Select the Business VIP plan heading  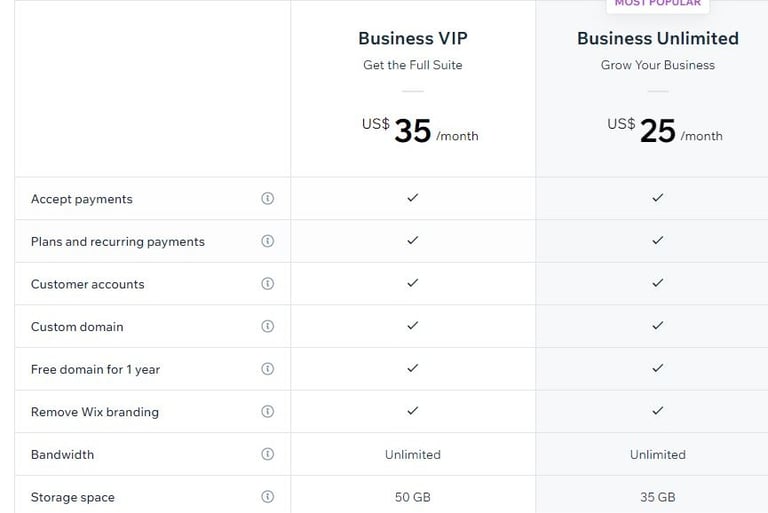point(412,39)
